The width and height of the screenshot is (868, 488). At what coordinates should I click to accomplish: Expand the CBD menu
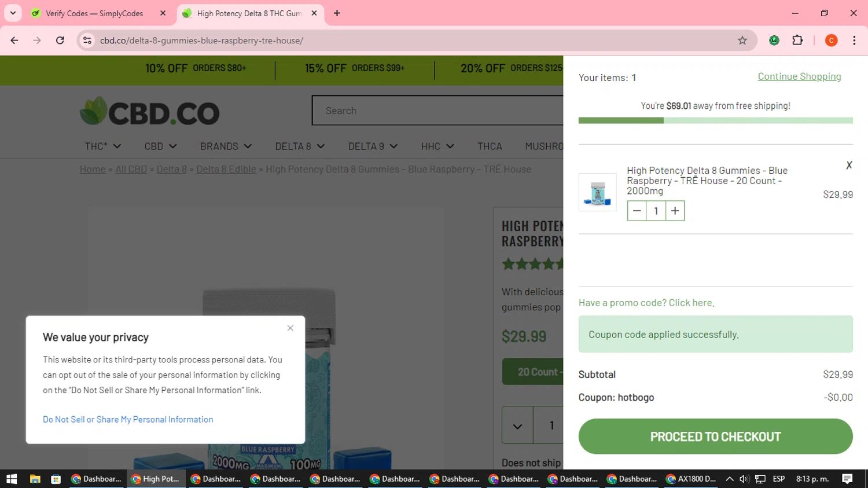[160, 146]
